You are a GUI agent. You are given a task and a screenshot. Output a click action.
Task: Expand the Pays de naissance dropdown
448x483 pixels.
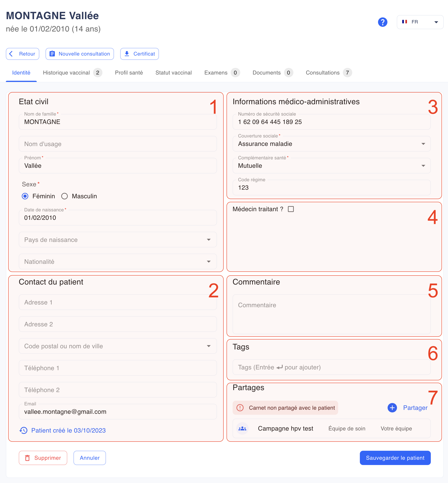[118, 240]
